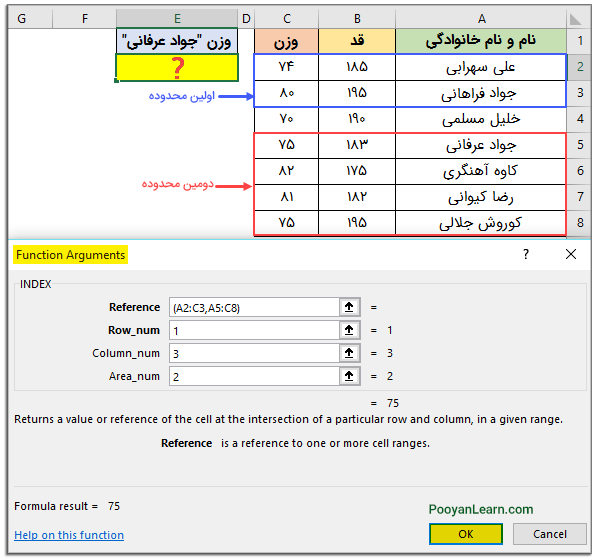The width and height of the screenshot is (601, 560).
Task: Click the name cell 'خلیل مسلمی'
Action: (x=481, y=119)
